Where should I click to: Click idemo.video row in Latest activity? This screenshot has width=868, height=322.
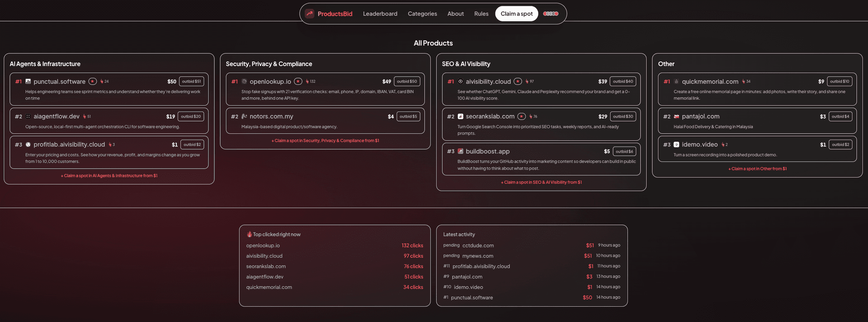click(x=532, y=287)
